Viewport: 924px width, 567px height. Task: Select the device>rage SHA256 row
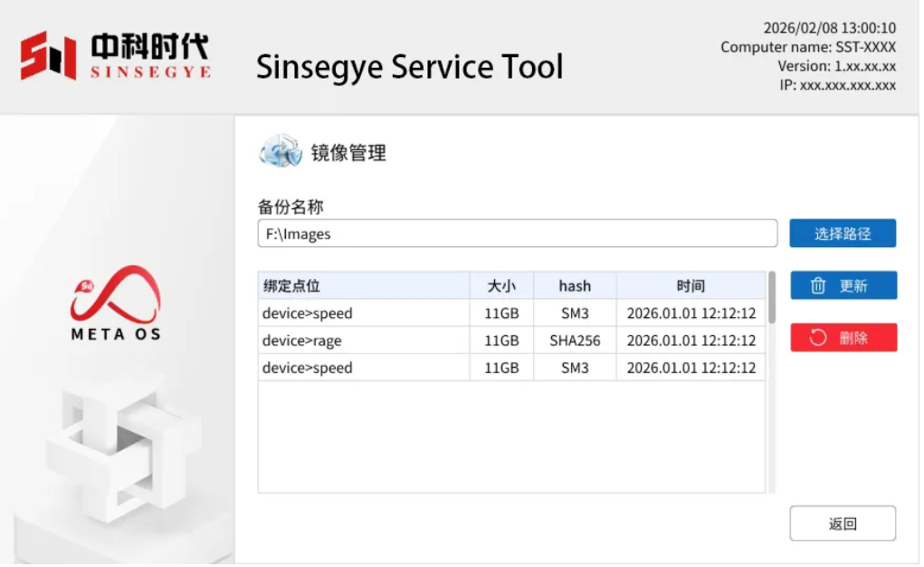(511, 341)
